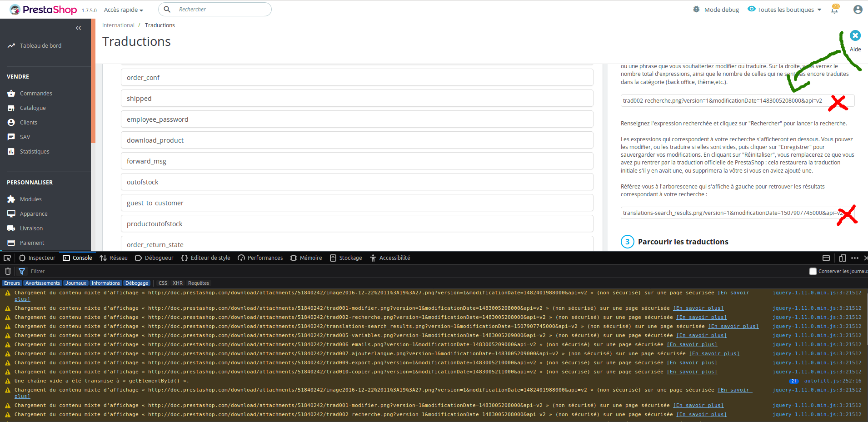Toggle Requêtes console filter
Viewport: 868px width, 422px height.
click(199, 283)
